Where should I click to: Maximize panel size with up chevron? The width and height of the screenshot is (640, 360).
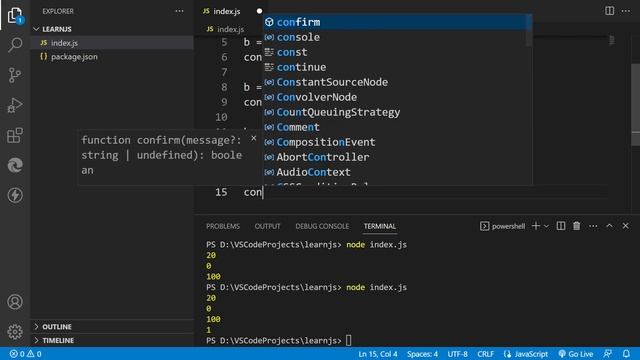[x=609, y=226]
